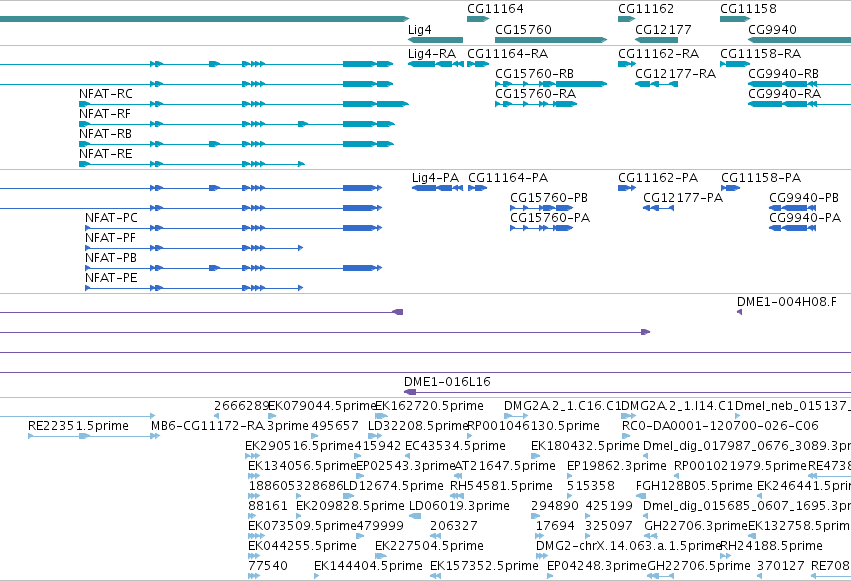Select the Lig4 gene label
851x581 pixels.
pos(420,30)
